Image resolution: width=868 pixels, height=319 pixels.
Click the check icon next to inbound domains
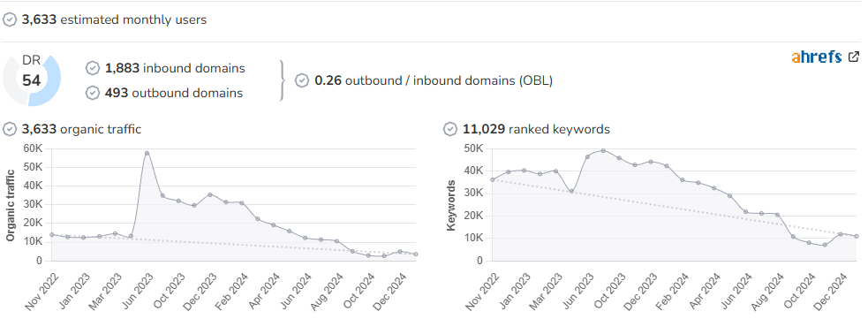pos(93,68)
